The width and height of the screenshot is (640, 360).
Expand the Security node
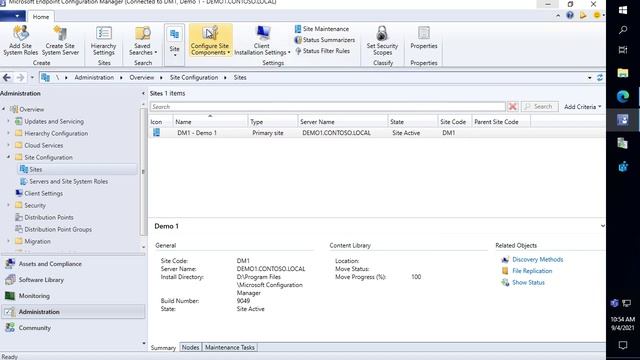[8, 205]
